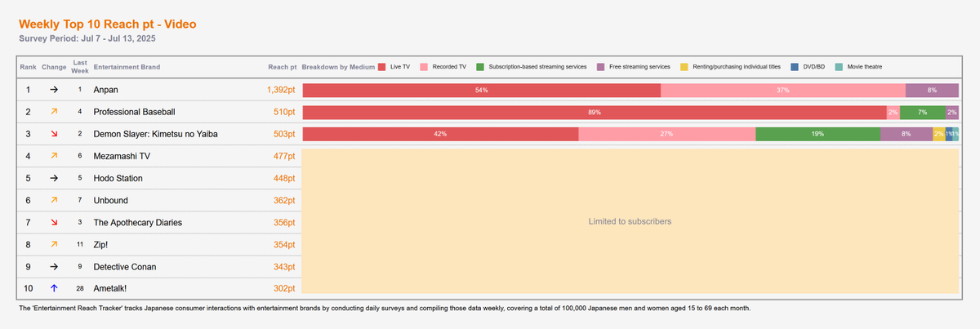Click last week rank 11 for Zip!
Screen dimensions: 980x329
click(x=80, y=244)
